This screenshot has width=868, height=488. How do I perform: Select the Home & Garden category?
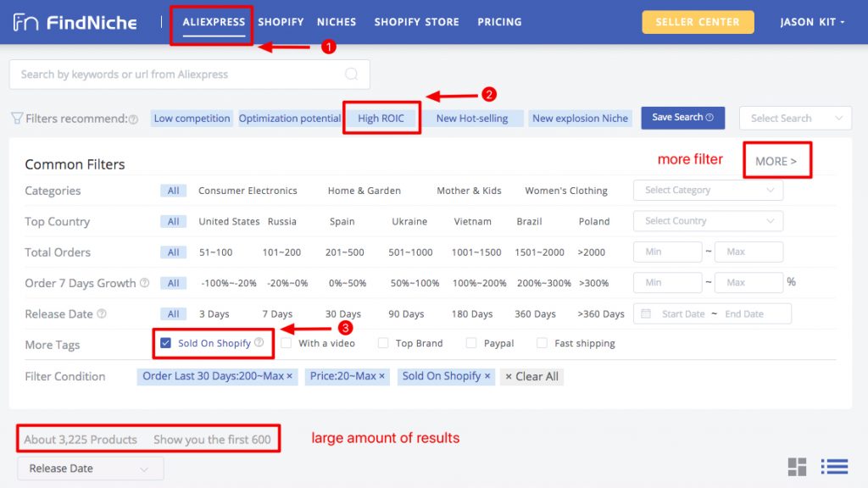pos(364,191)
